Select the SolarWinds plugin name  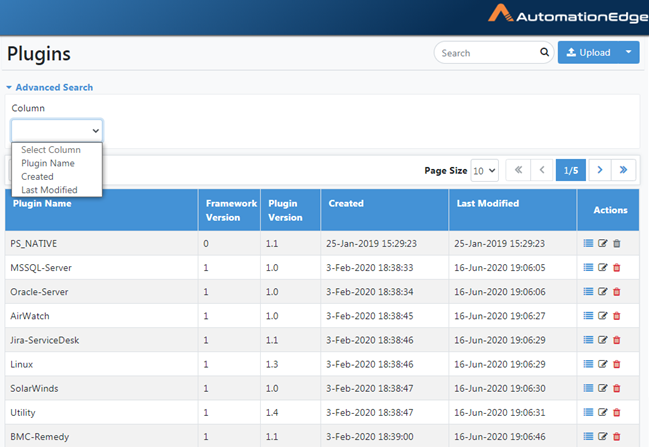[34, 388]
